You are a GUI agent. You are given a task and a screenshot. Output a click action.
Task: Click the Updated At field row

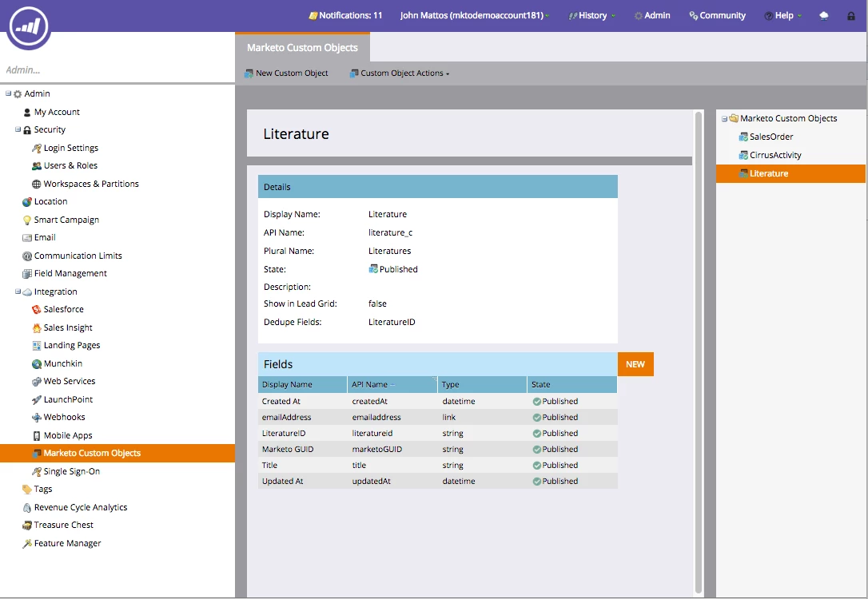(437, 482)
